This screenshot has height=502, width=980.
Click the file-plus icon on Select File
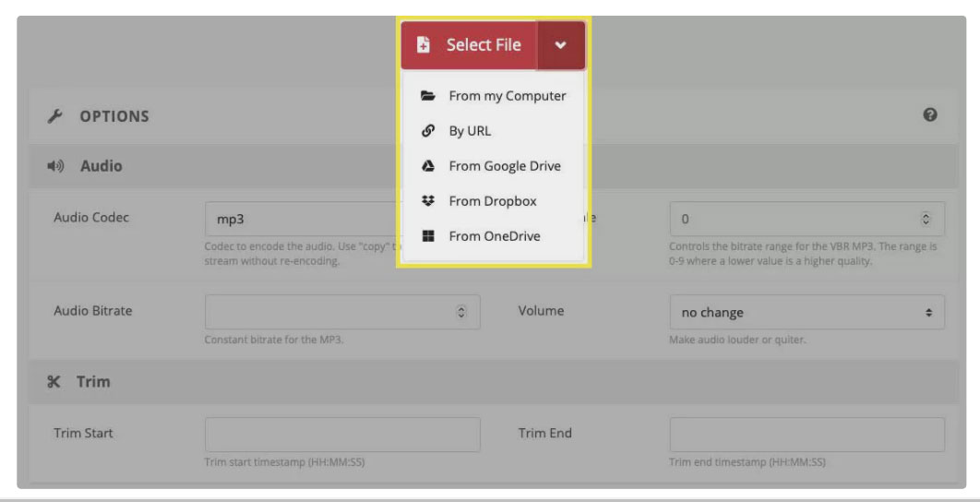coord(424,45)
